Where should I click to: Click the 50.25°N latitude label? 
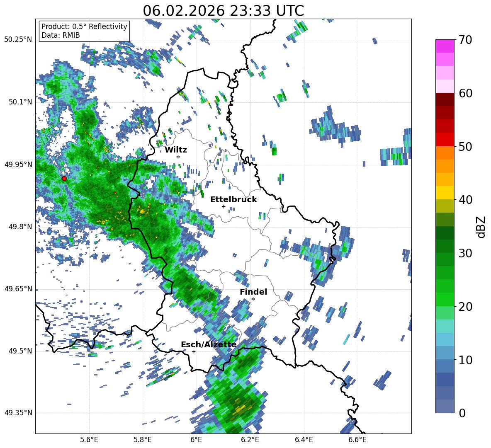tap(18, 40)
